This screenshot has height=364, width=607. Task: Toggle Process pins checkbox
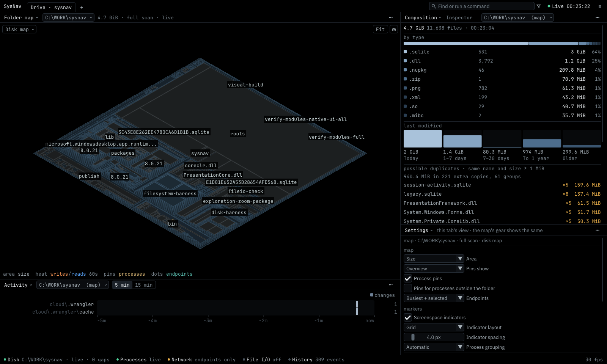point(408,278)
